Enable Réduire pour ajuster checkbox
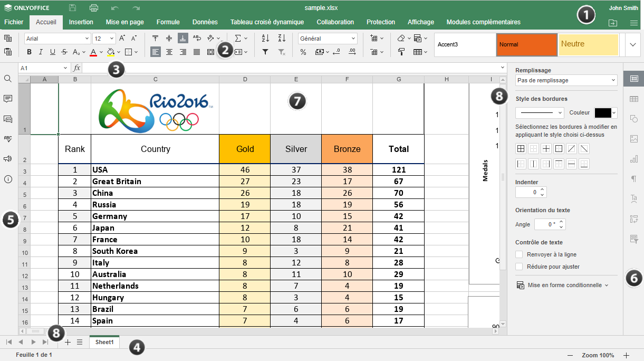The image size is (644, 361). 519,267
